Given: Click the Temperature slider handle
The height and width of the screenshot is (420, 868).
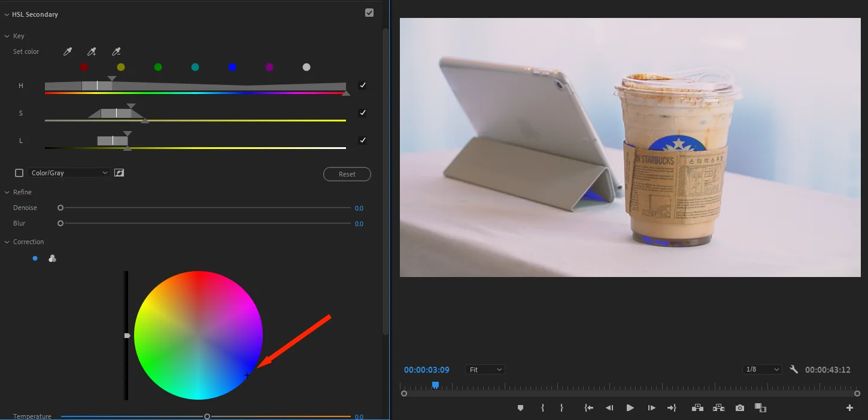Looking at the screenshot, I should [207, 416].
